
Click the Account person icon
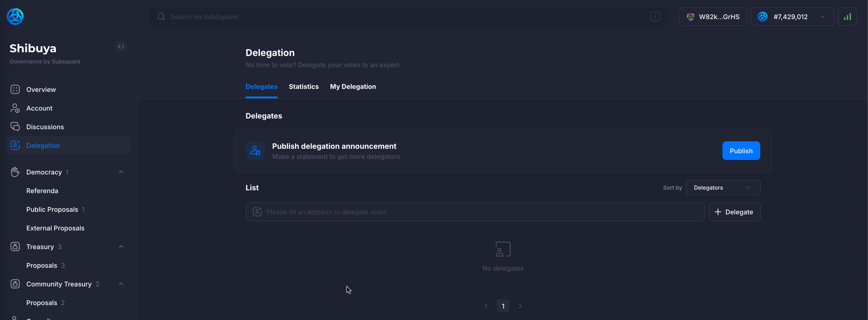[15, 108]
